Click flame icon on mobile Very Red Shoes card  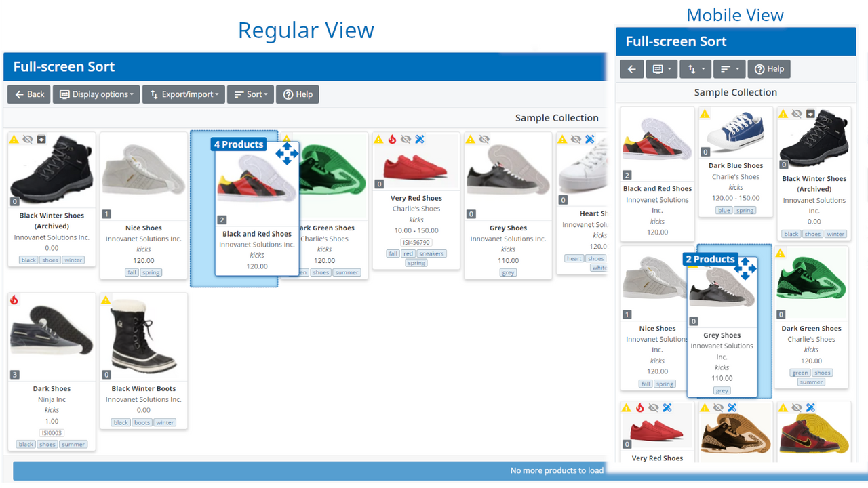click(640, 408)
